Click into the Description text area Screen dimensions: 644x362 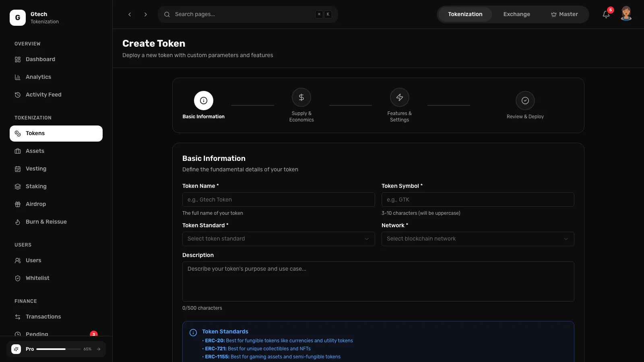(x=378, y=282)
